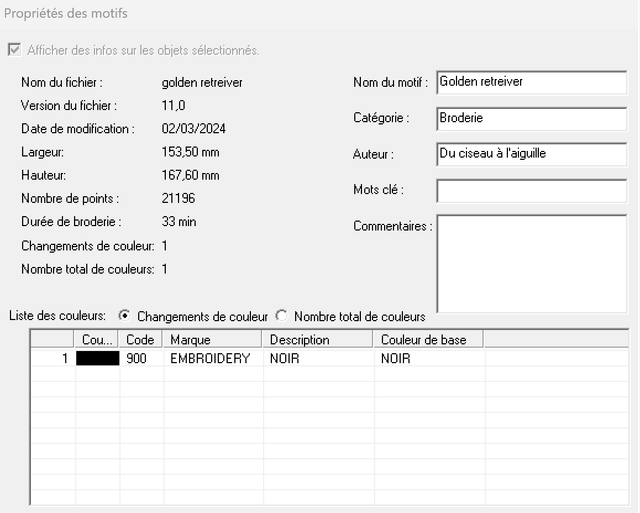Select the 'Nombre total de couleurs' radio button

pyautogui.click(x=282, y=316)
